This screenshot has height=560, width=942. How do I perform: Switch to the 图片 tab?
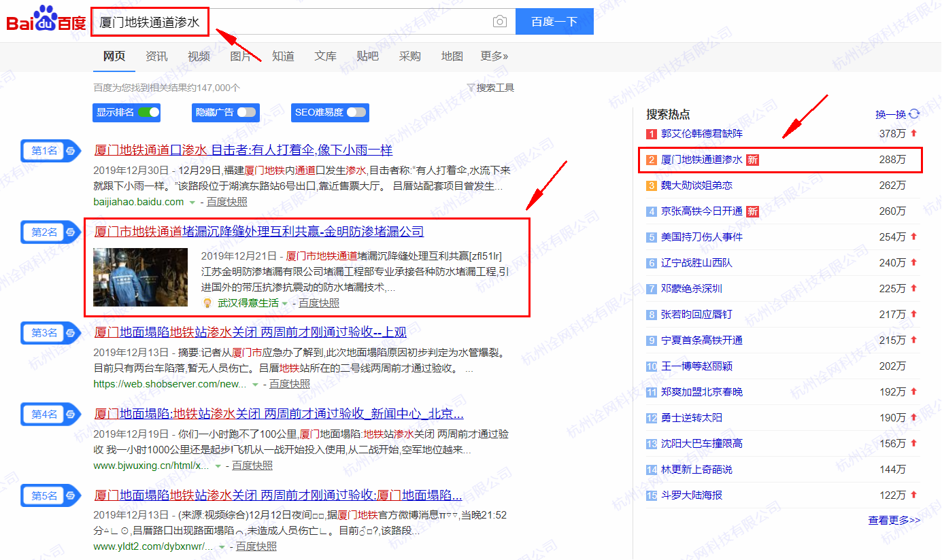[x=241, y=56]
